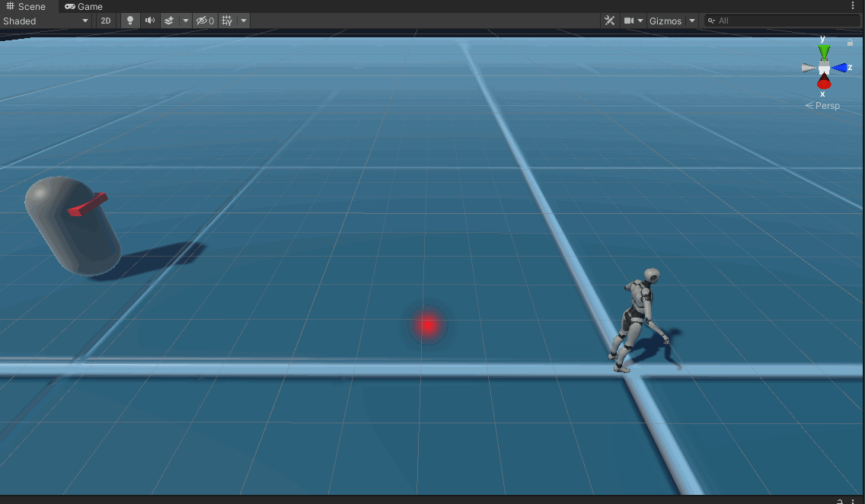Click the scene search field
The image size is (865, 504).
[x=784, y=21]
